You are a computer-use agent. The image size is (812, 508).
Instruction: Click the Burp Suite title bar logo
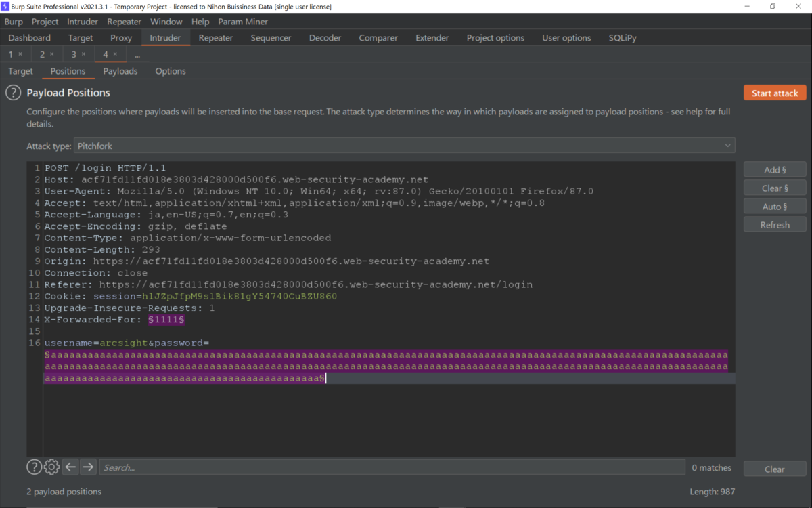click(5, 6)
